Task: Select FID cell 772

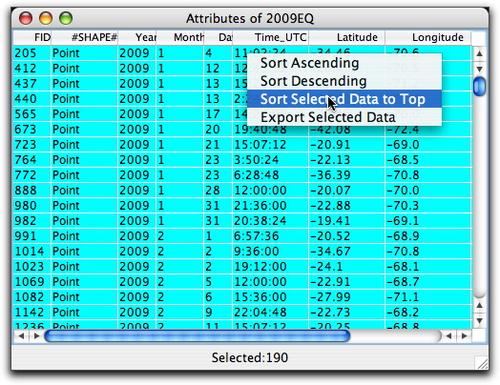Action: pyautogui.click(x=32, y=175)
